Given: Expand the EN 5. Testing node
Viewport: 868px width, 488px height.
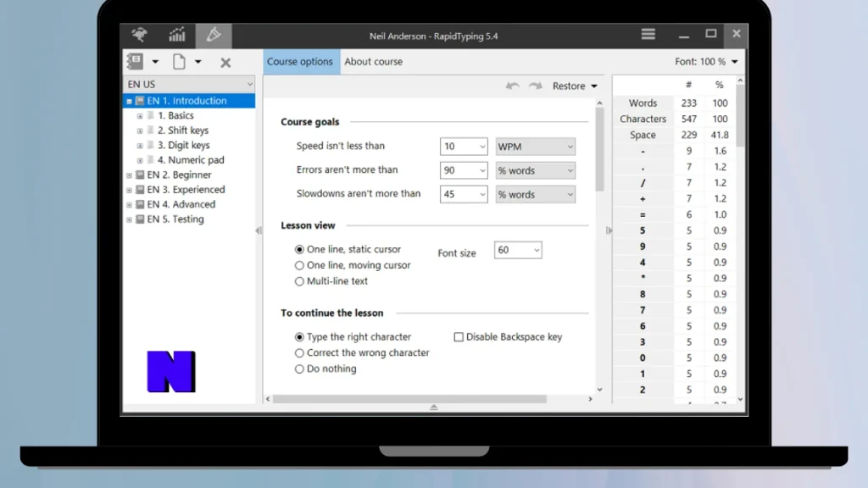Looking at the screenshot, I should click(129, 220).
